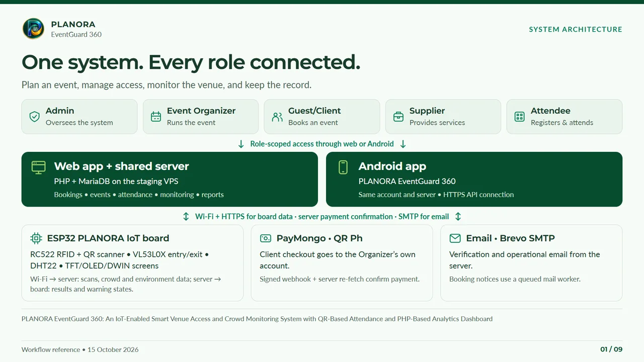Select the Event Organizer role card

(x=201, y=117)
